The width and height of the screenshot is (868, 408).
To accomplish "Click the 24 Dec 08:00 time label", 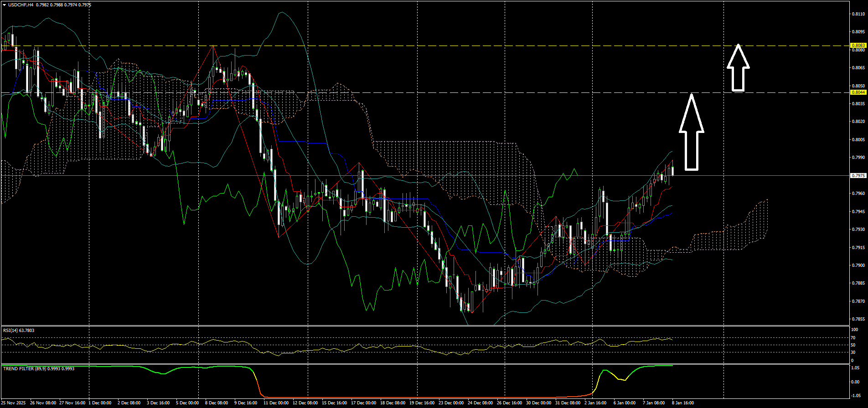I will tap(480, 403).
